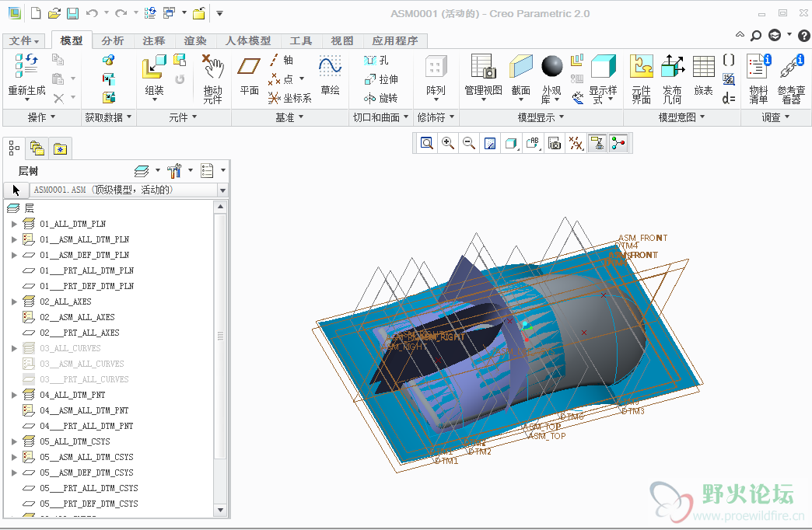This screenshot has width=812, height=530.
Task: Click the Assemble (组装) icon
Action: point(154,68)
